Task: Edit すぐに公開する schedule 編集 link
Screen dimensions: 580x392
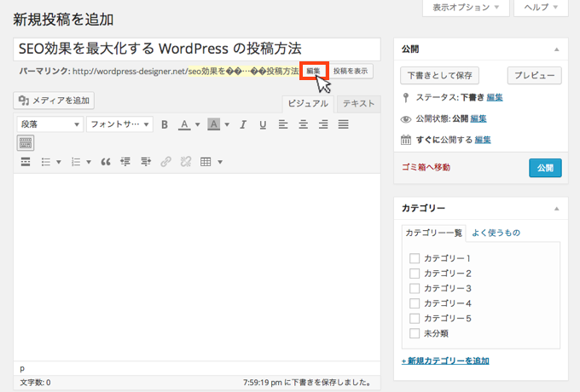Action: point(483,140)
